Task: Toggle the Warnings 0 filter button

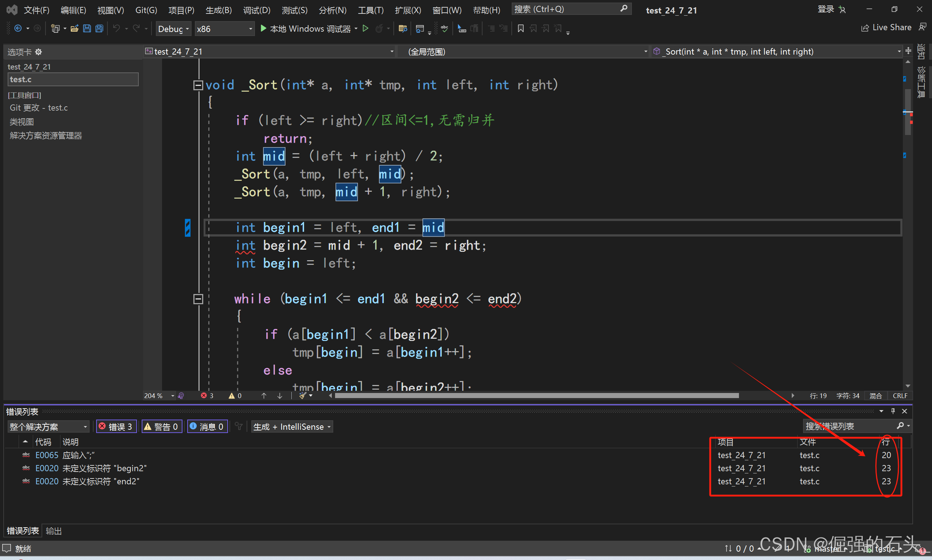Action: click(x=162, y=426)
